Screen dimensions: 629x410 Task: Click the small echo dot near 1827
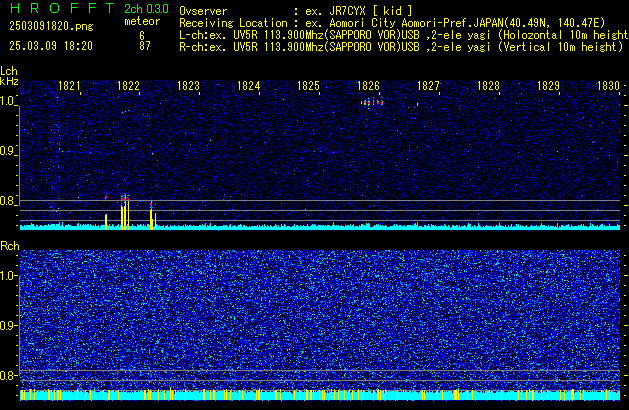(x=418, y=104)
